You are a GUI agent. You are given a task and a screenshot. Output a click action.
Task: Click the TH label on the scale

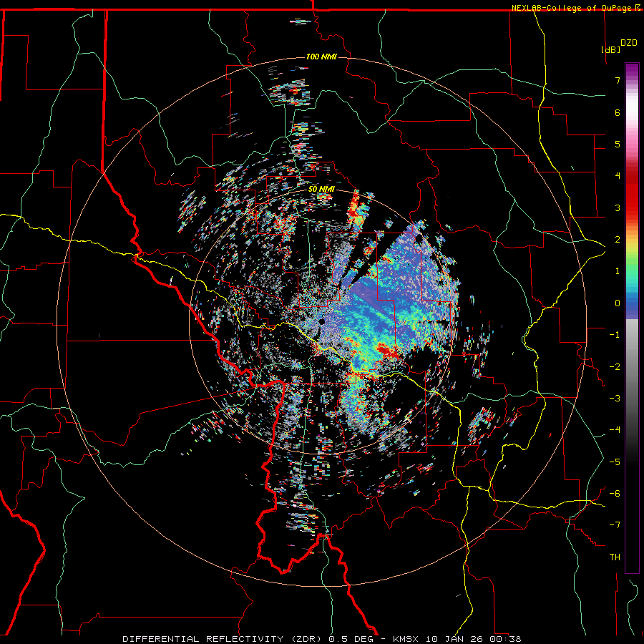coord(615,557)
